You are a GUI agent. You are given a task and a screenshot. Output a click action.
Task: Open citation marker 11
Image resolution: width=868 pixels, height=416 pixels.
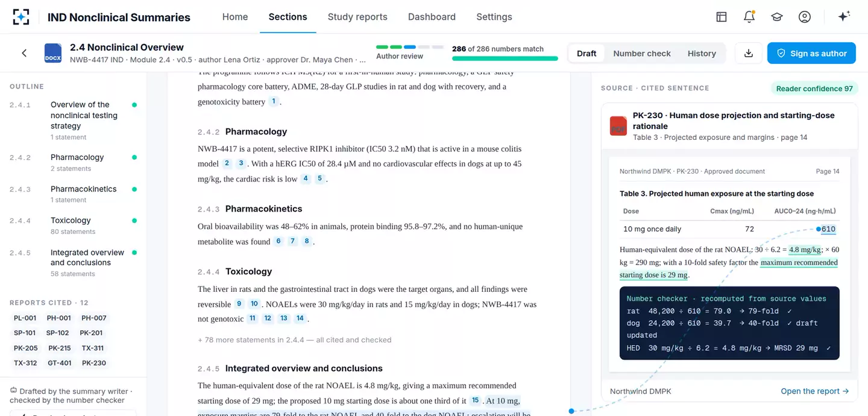253,318
